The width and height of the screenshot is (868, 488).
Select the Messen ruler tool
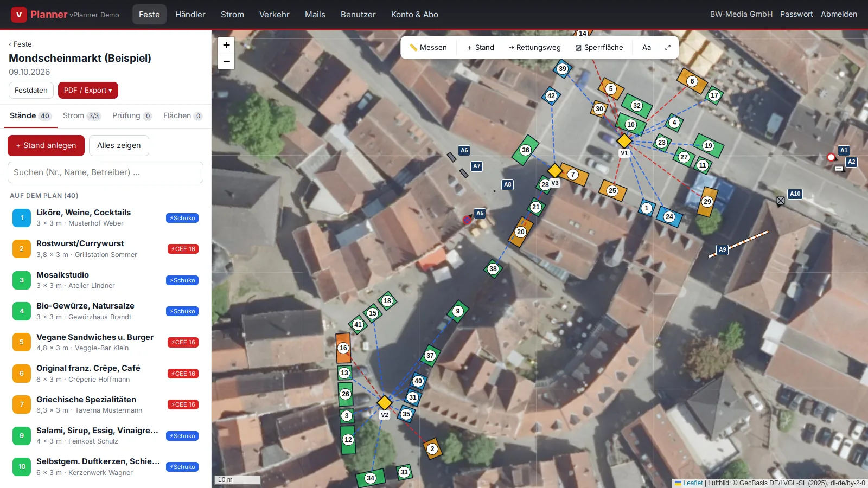(428, 48)
